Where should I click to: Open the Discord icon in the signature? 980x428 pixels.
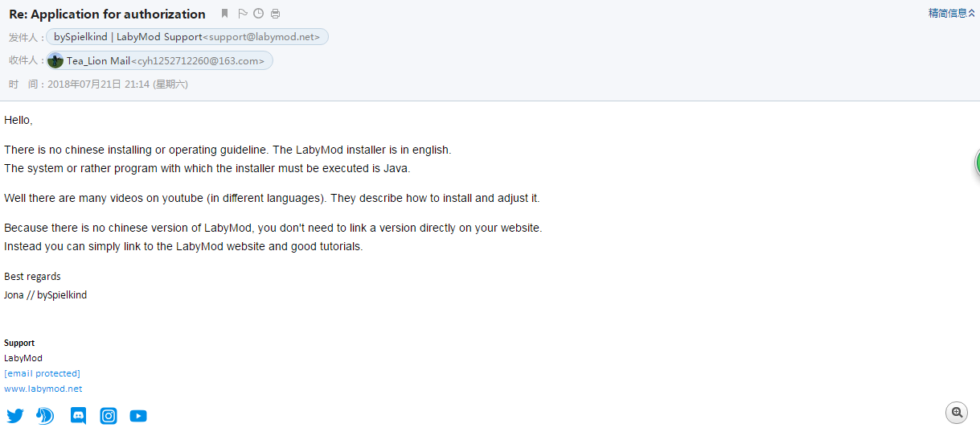(x=78, y=416)
